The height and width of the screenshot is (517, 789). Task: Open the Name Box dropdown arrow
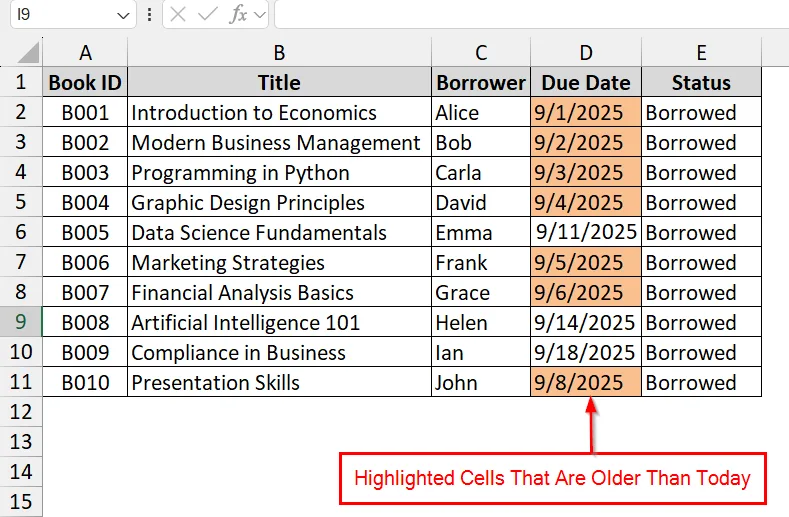click(x=123, y=16)
